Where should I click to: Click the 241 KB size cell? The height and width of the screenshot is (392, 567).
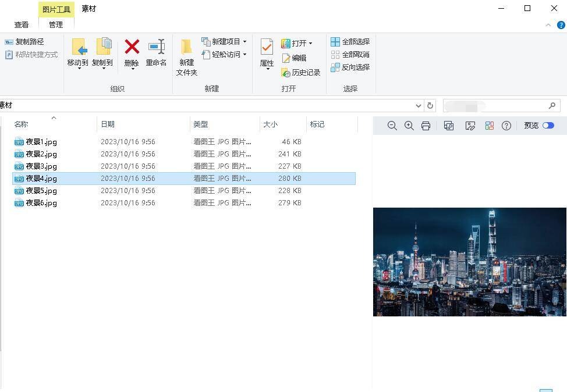[290, 154]
